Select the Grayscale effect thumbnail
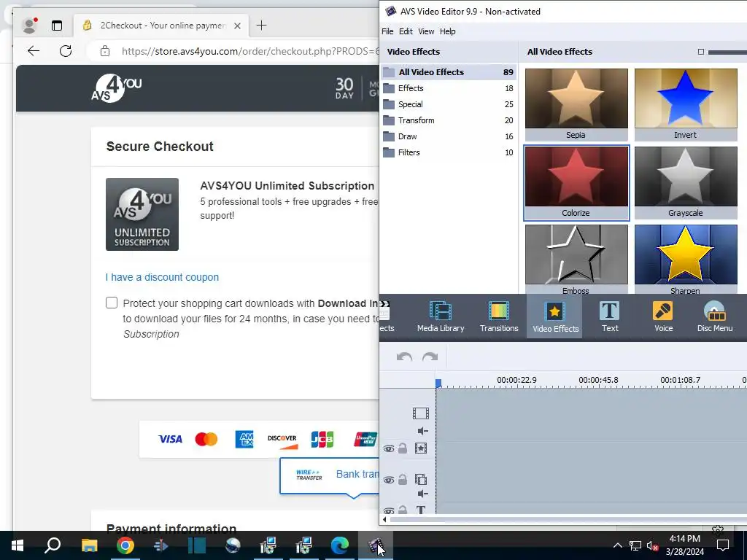This screenshot has width=747, height=560. pos(686,182)
